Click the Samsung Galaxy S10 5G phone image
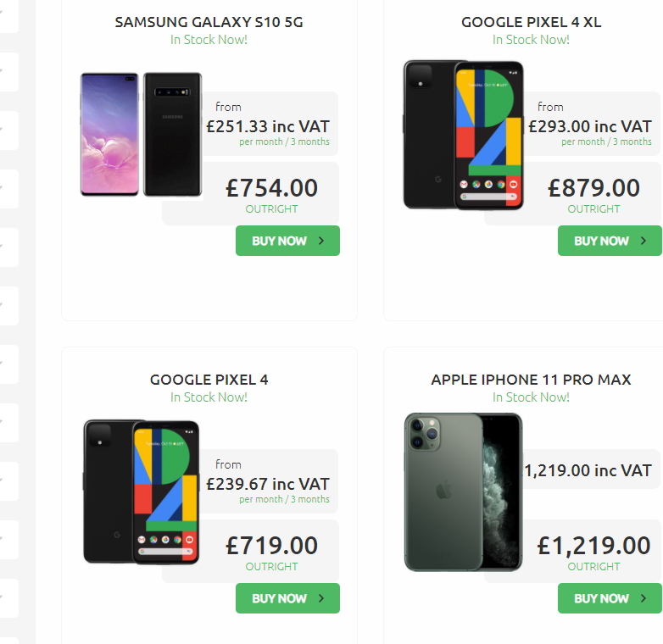The height and width of the screenshot is (644, 663). tap(141, 135)
